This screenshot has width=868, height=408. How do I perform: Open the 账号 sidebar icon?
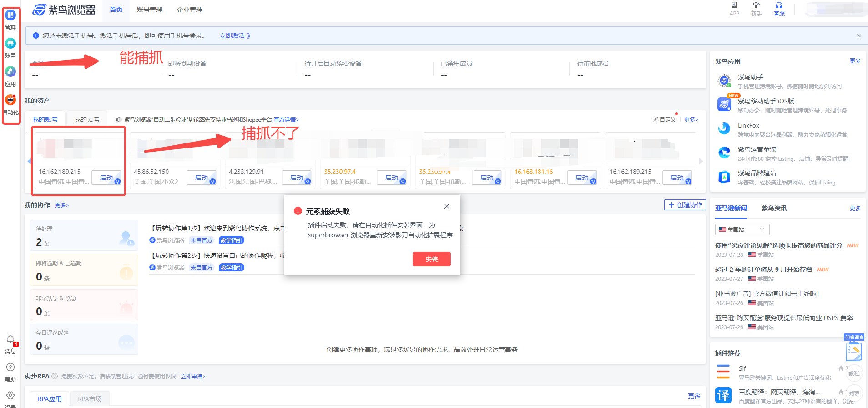click(x=10, y=44)
